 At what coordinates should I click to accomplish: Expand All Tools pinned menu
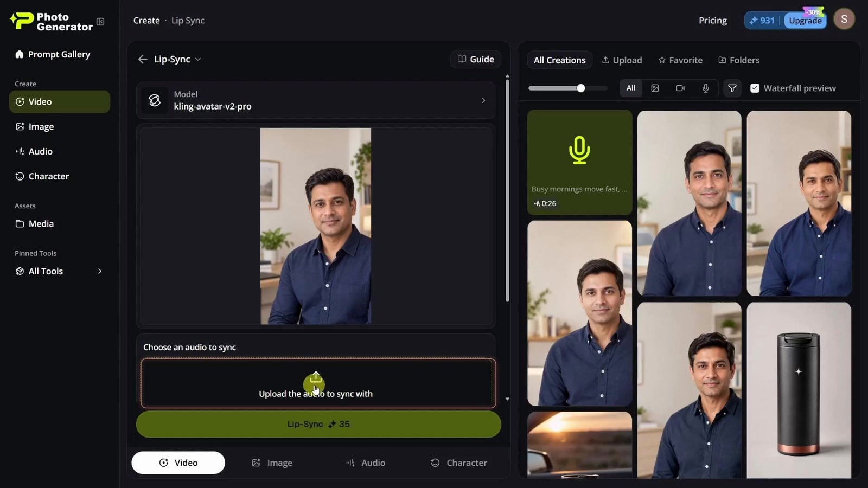60,271
